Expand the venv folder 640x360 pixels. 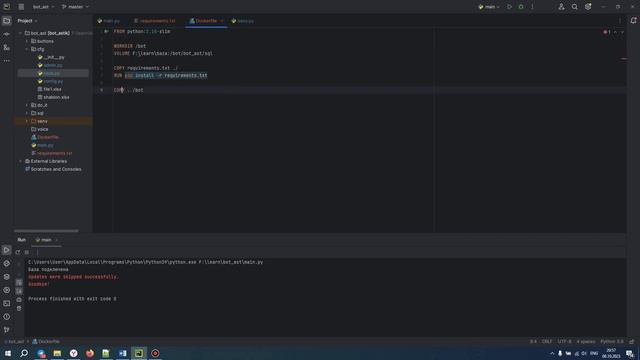coord(27,121)
